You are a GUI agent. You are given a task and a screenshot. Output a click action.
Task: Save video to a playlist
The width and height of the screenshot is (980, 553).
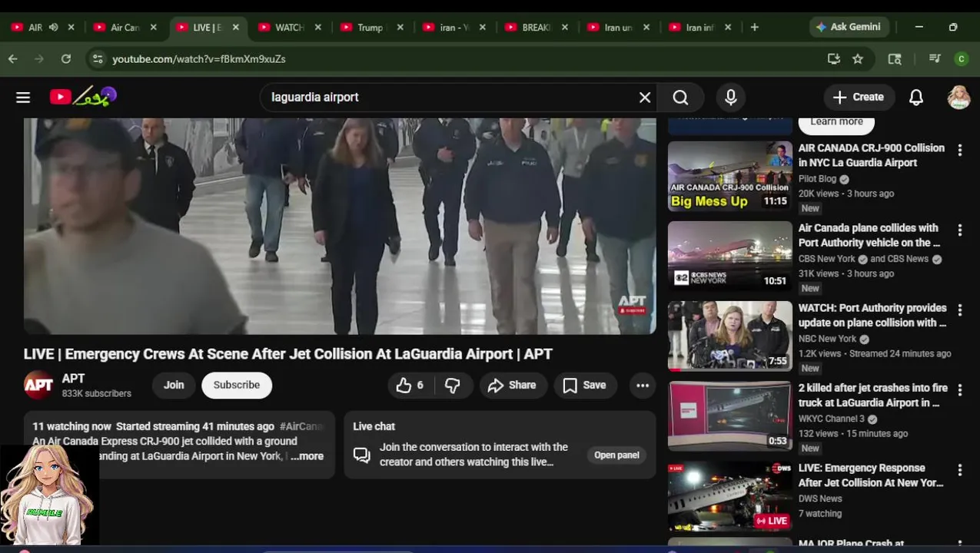tap(584, 386)
